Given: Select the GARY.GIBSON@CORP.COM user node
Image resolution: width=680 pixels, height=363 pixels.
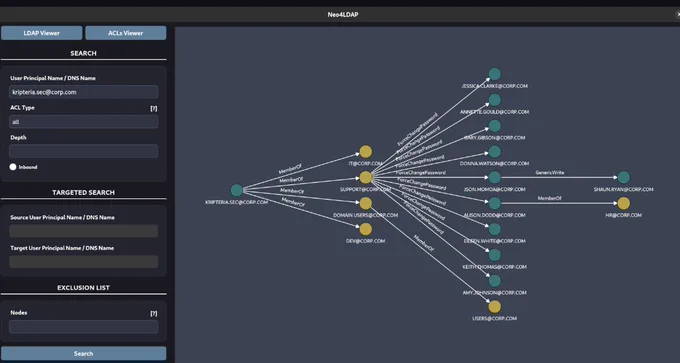Looking at the screenshot, I should [x=494, y=126].
